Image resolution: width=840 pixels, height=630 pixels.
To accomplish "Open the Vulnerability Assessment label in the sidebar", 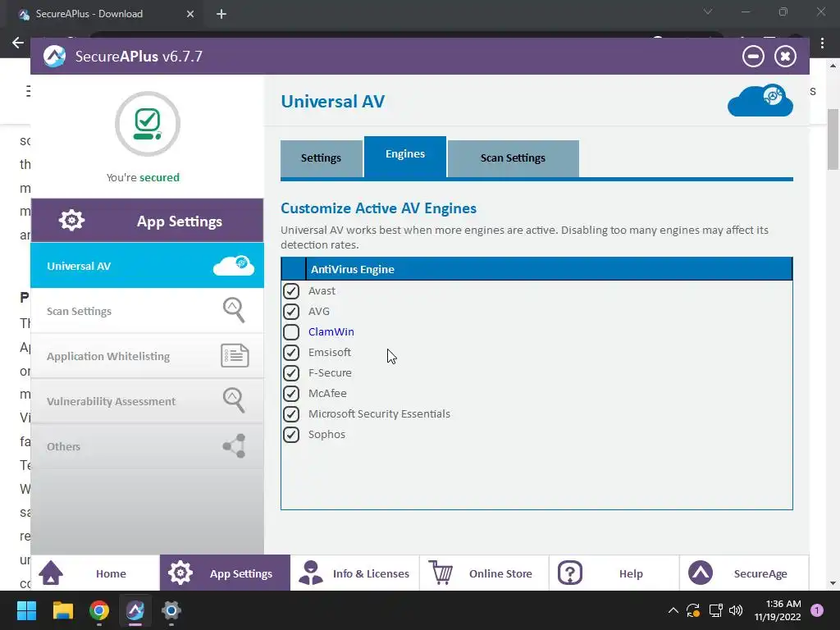I will coord(111,401).
